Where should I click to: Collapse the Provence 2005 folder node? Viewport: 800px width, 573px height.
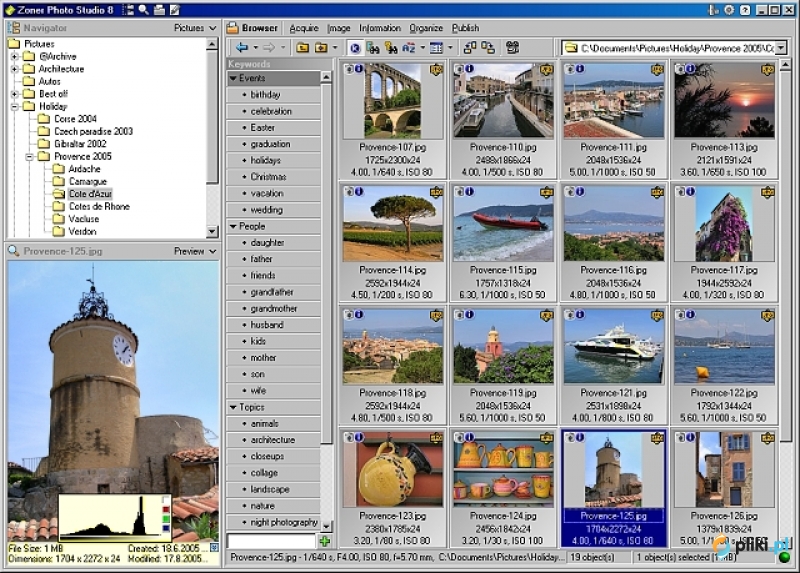click(x=29, y=157)
